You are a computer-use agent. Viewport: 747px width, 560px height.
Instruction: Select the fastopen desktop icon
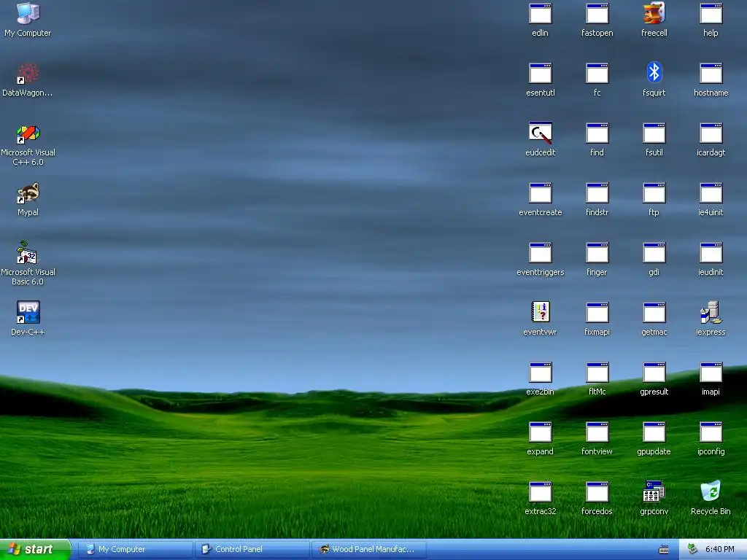pos(597,13)
